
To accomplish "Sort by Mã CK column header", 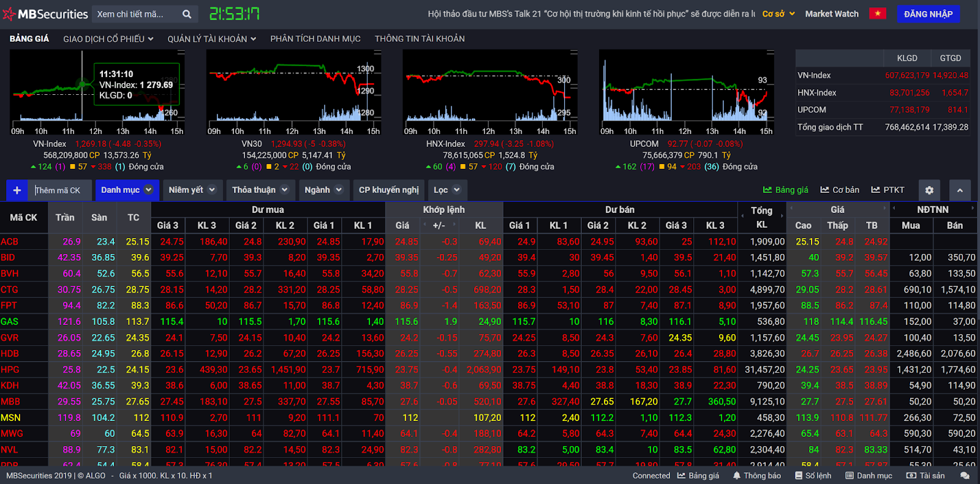I will coord(23,217).
